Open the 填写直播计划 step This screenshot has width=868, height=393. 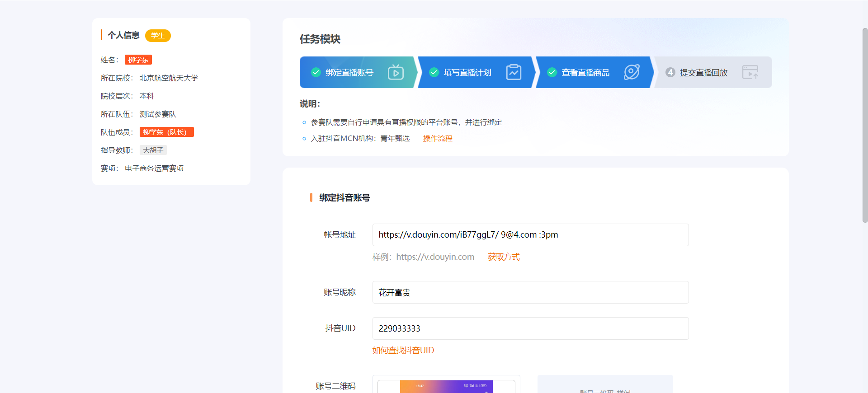tap(476, 72)
